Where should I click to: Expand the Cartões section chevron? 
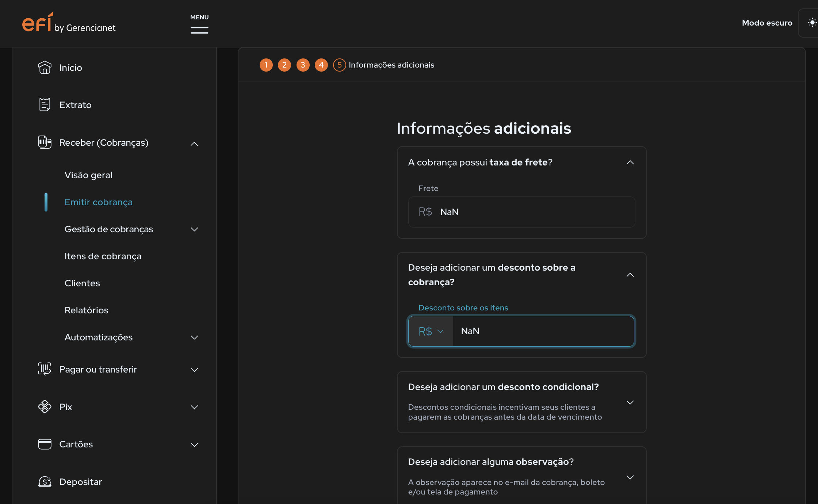pos(194,444)
